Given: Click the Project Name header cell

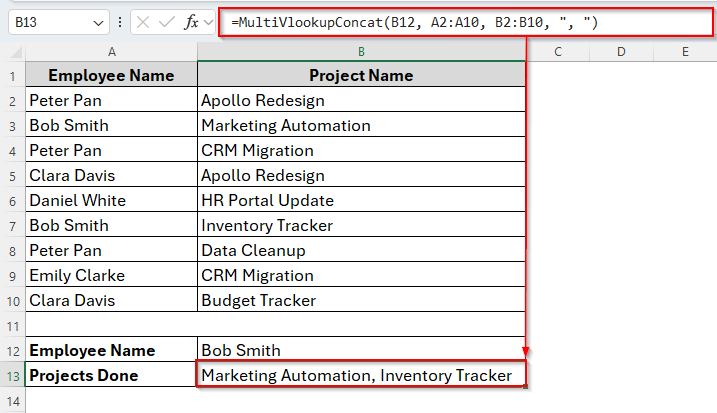Looking at the screenshot, I should (361, 76).
